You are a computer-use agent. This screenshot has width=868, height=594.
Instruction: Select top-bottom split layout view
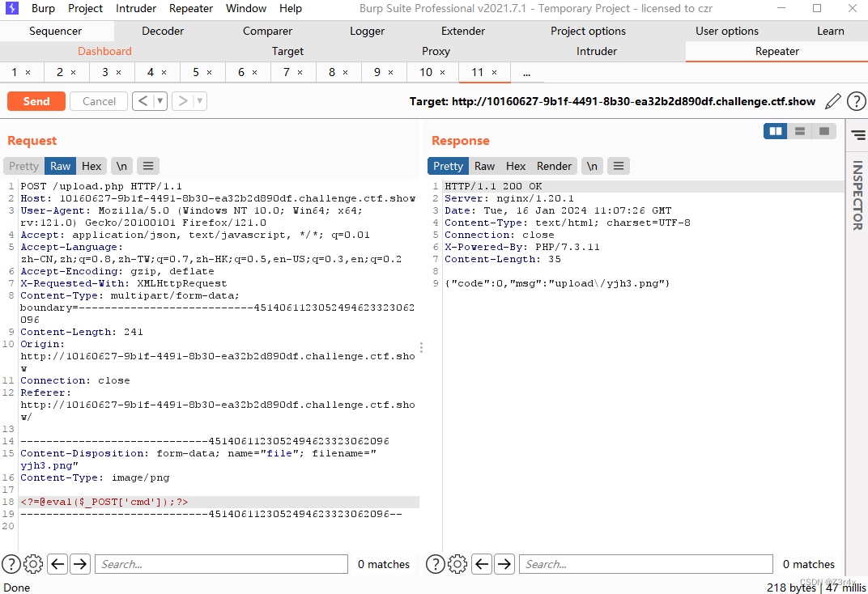point(800,131)
